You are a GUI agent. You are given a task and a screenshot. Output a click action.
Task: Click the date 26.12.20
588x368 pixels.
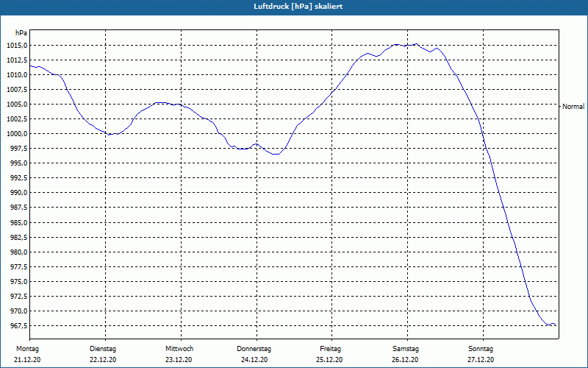coord(405,360)
